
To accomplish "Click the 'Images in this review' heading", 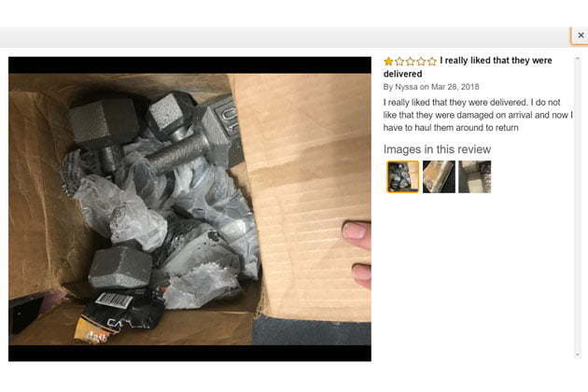I will (x=437, y=149).
